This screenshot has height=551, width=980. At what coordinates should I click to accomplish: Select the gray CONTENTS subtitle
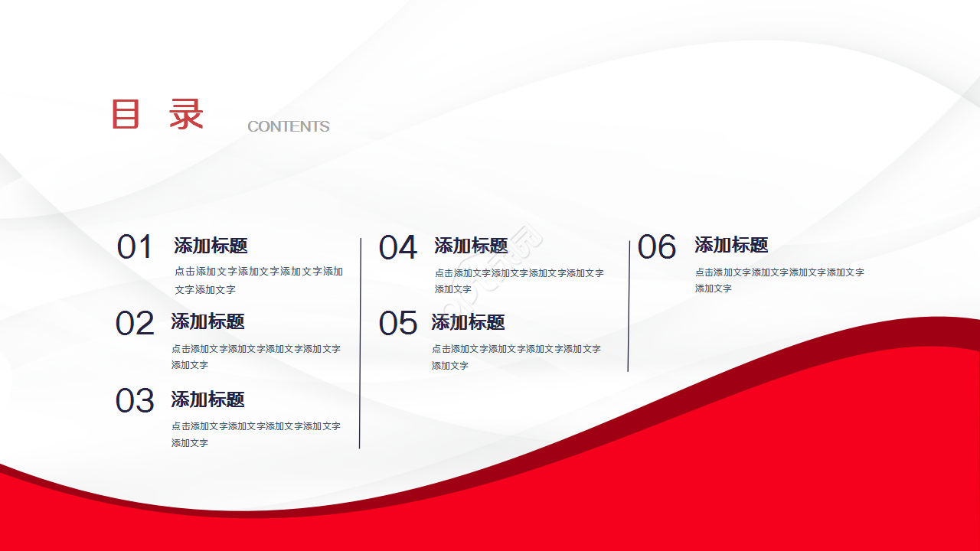pyautogui.click(x=289, y=126)
